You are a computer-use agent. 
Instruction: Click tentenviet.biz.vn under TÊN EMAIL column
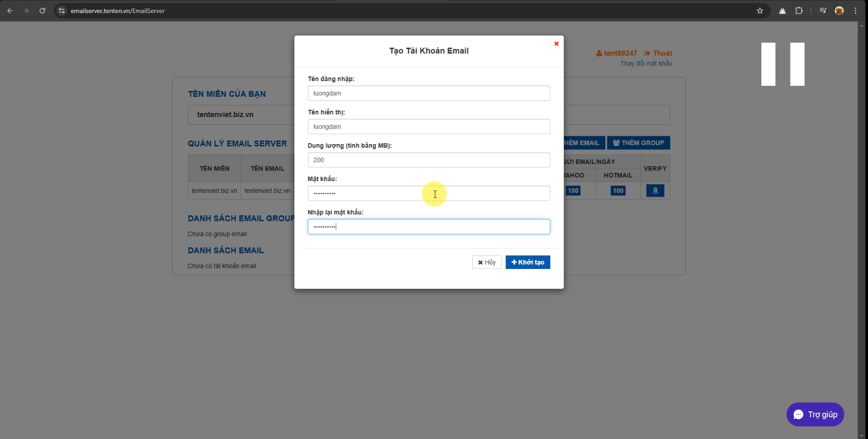pos(267,190)
